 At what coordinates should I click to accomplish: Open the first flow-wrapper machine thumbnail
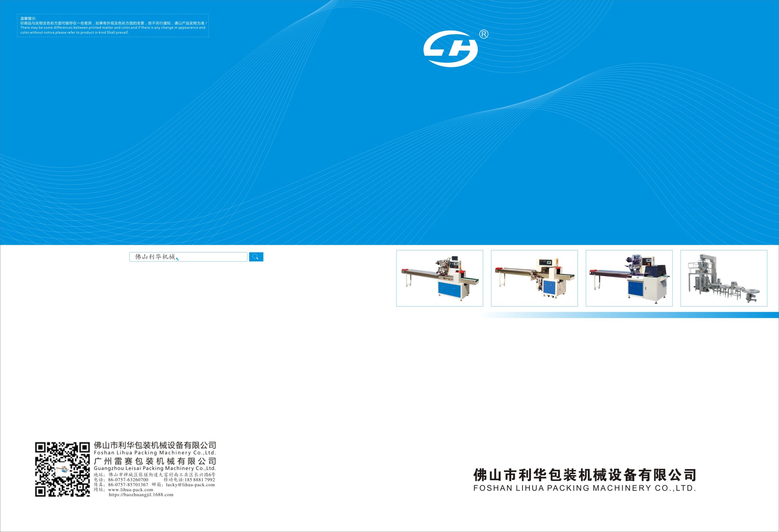click(x=439, y=278)
